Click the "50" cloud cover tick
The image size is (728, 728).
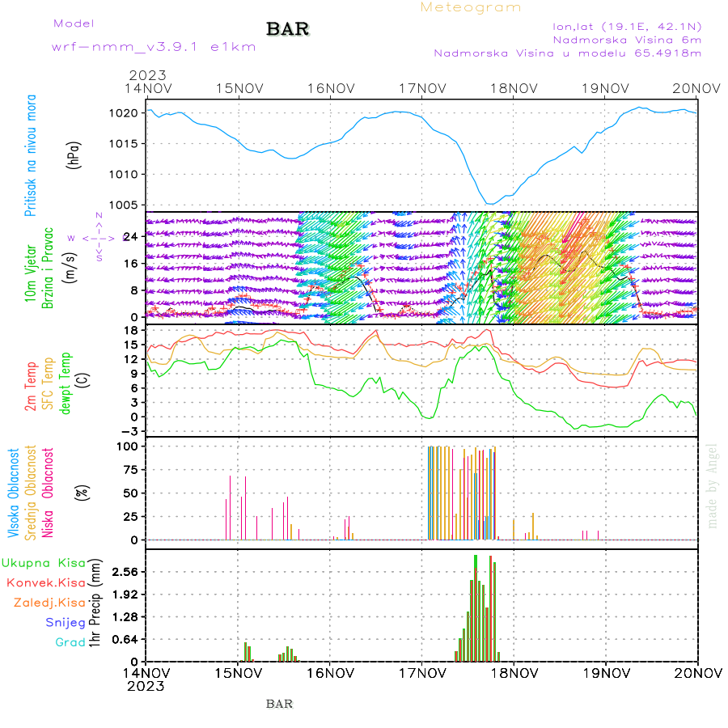click(x=131, y=493)
